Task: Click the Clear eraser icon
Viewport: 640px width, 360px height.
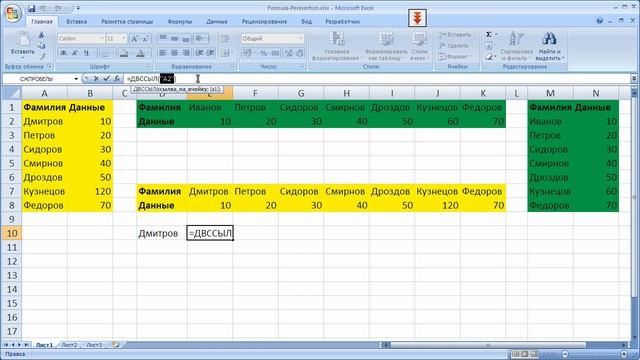Action: pyautogui.click(x=489, y=57)
